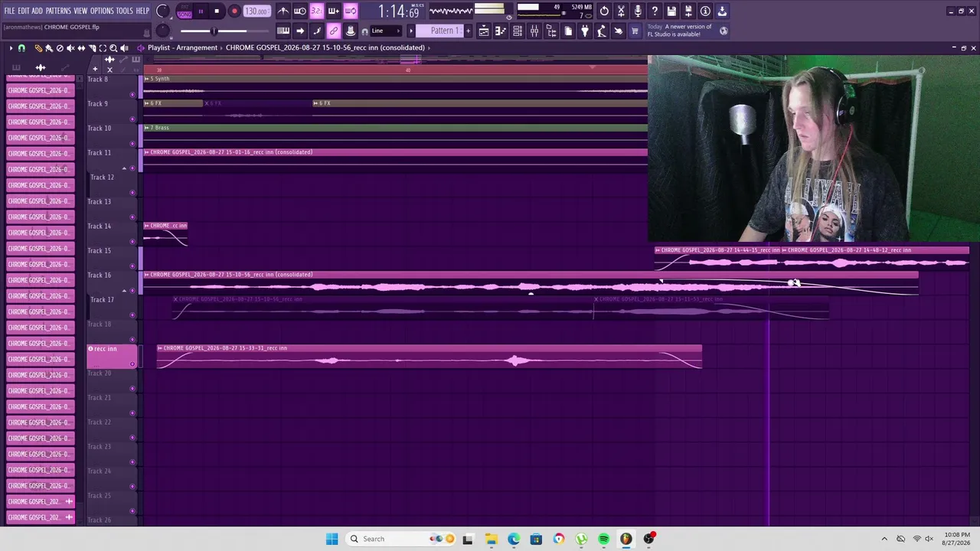
Task: Click the red record button
Action: pyautogui.click(x=234, y=11)
